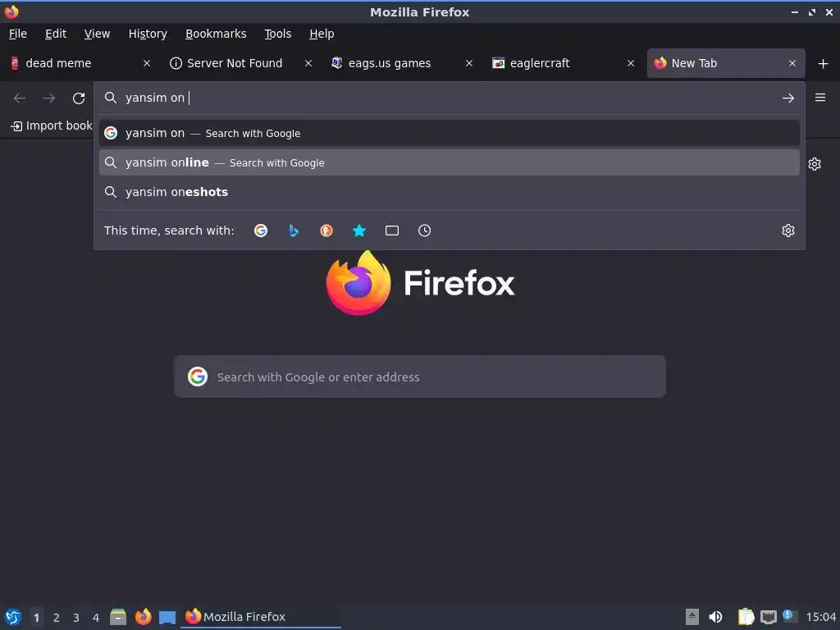Open new tab page personalize gear
The height and width of the screenshot is (630, 840).
[x=815, y=164]
